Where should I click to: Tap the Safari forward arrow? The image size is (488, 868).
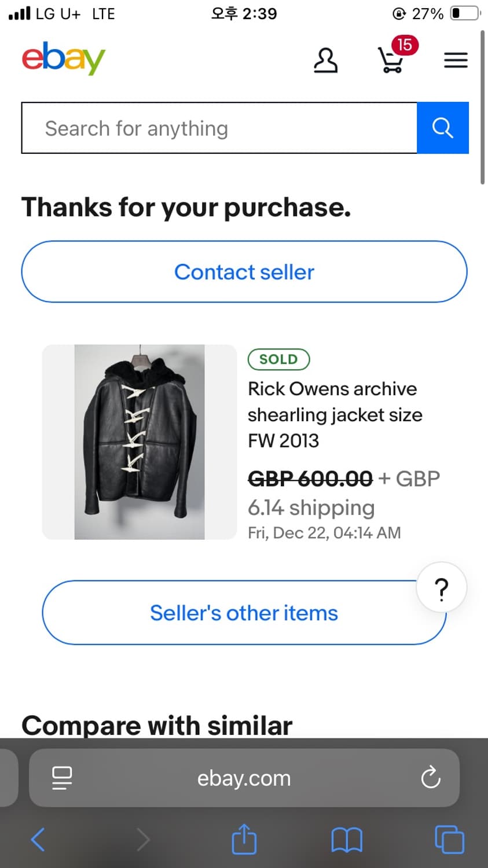pyautogui.click(x=142, y=839)
